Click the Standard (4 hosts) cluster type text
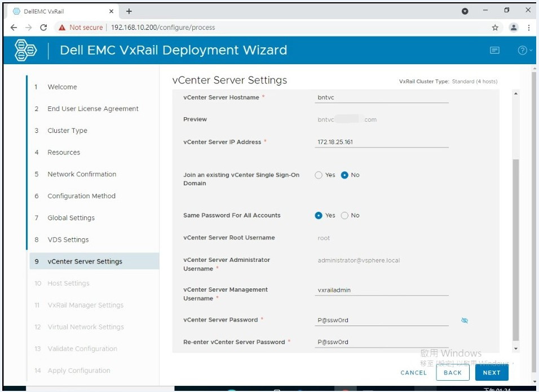539x392 pixels. [474, 81]
